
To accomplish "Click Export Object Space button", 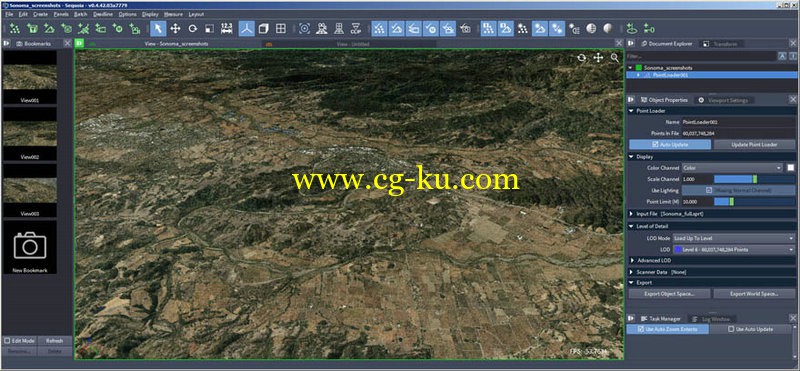I will pos(669,293).
